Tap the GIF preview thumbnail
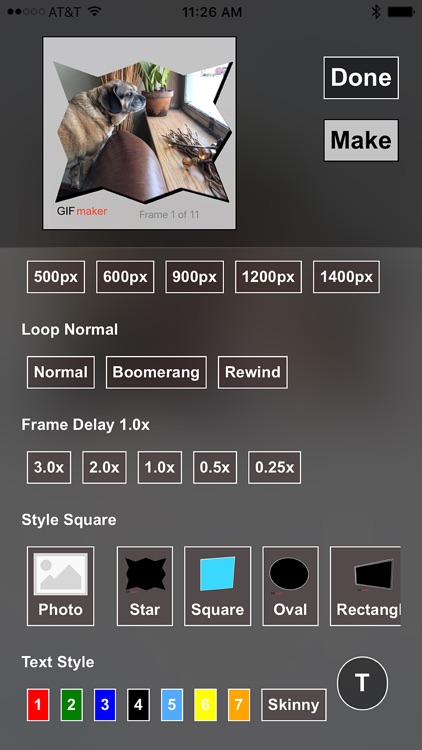The width and height of the screenshot is (422, 750). coord(139,133)
